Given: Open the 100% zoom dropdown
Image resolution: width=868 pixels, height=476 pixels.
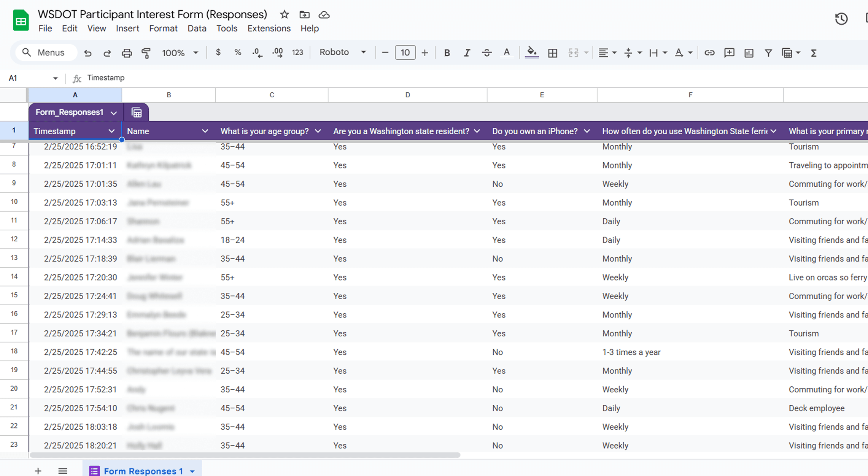Looking at the screenshot, I should [180, 53].
